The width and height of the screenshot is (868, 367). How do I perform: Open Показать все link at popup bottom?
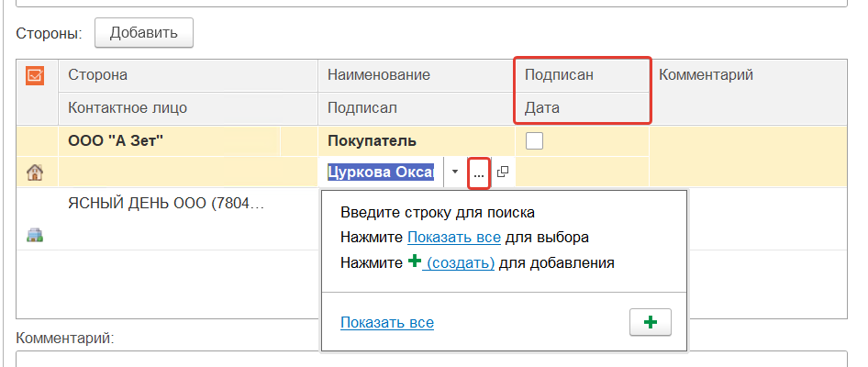click(x=387, y=322)
